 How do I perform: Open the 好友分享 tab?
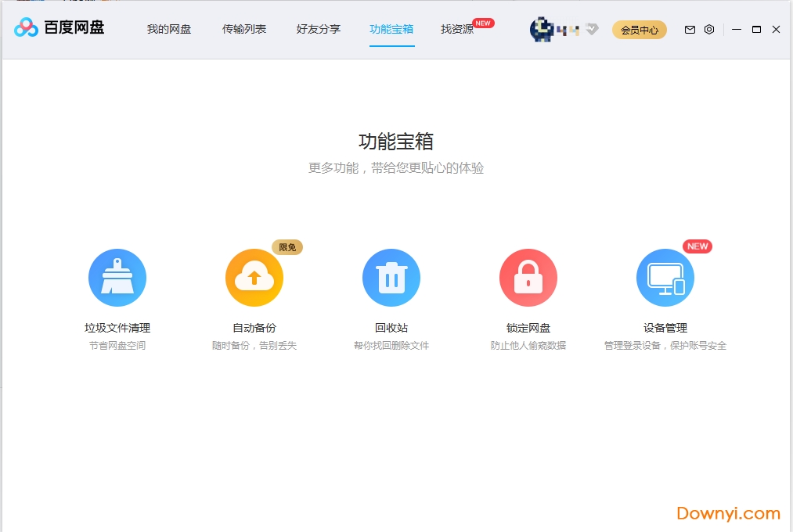[x=318, y=29]
